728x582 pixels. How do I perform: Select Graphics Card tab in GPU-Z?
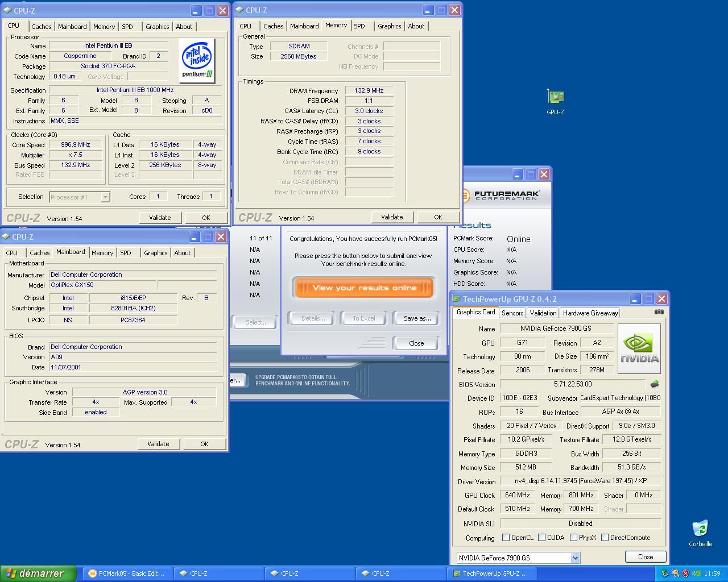[x=476, y=312]
